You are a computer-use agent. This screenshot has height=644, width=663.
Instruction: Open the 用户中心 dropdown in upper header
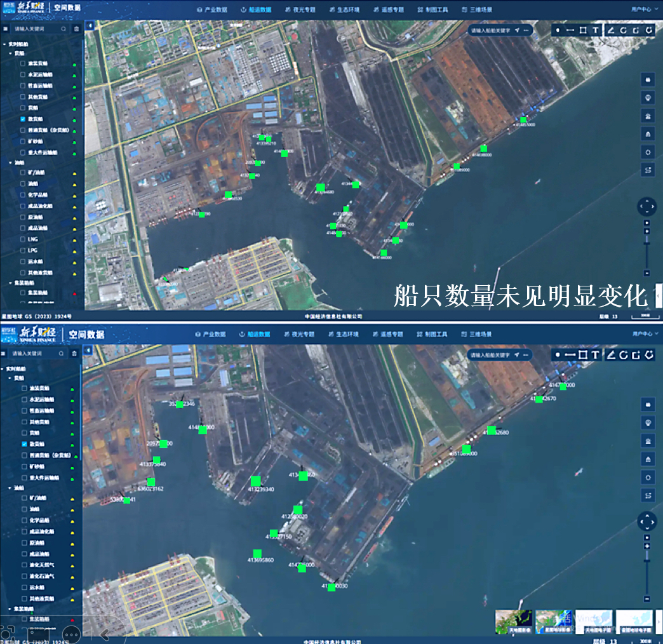click(643, 10)
